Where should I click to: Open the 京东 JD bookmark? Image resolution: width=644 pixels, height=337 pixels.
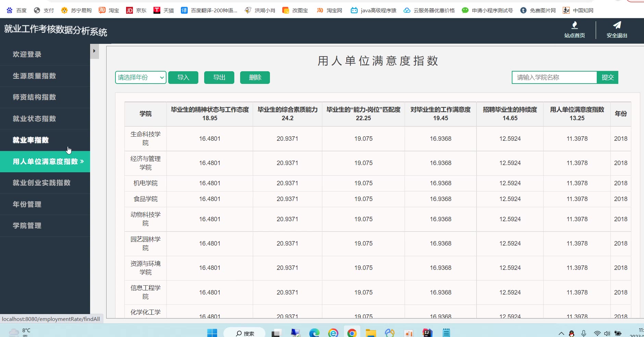[x=129, y=10]
